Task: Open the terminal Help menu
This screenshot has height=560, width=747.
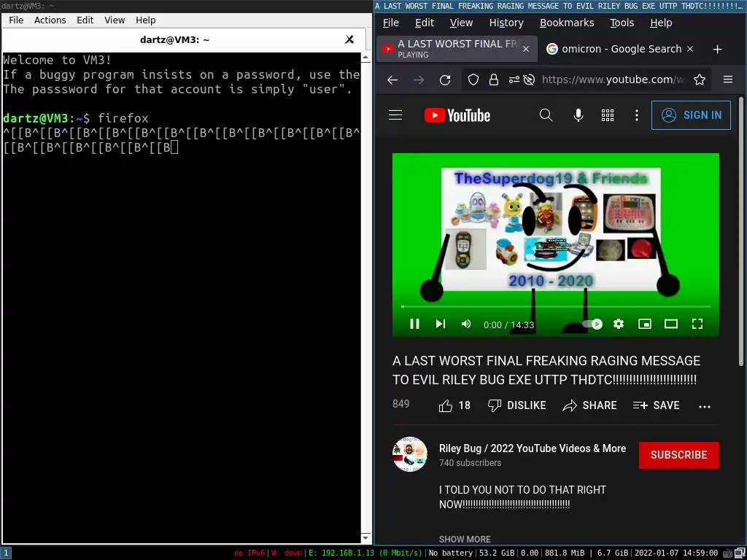Action: click(146, 20)
